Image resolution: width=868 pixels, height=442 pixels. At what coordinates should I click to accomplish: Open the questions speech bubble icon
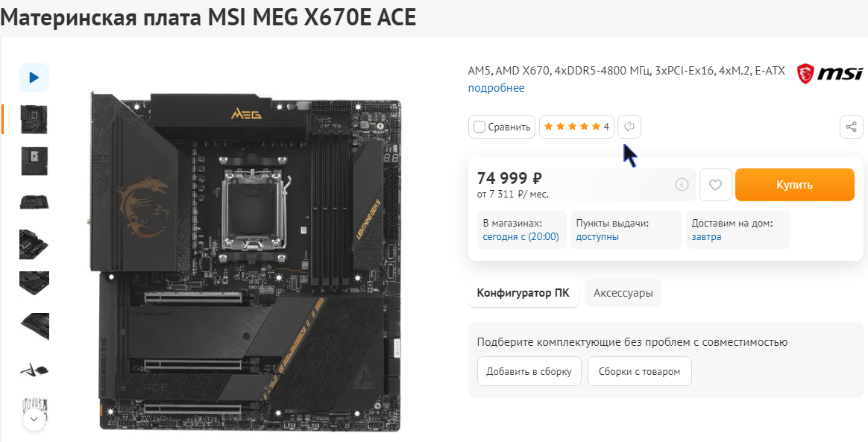(629, 127)
